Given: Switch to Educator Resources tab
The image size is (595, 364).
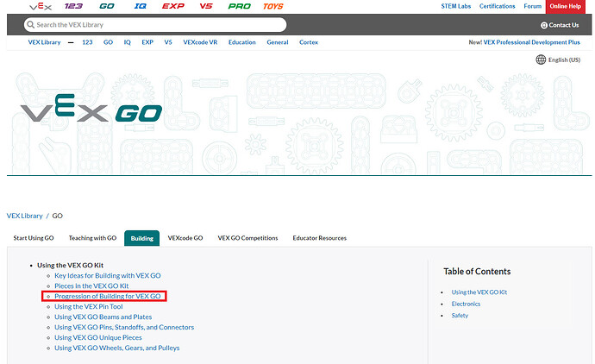Looking at the screenshot, I should [x=320, y=238].
